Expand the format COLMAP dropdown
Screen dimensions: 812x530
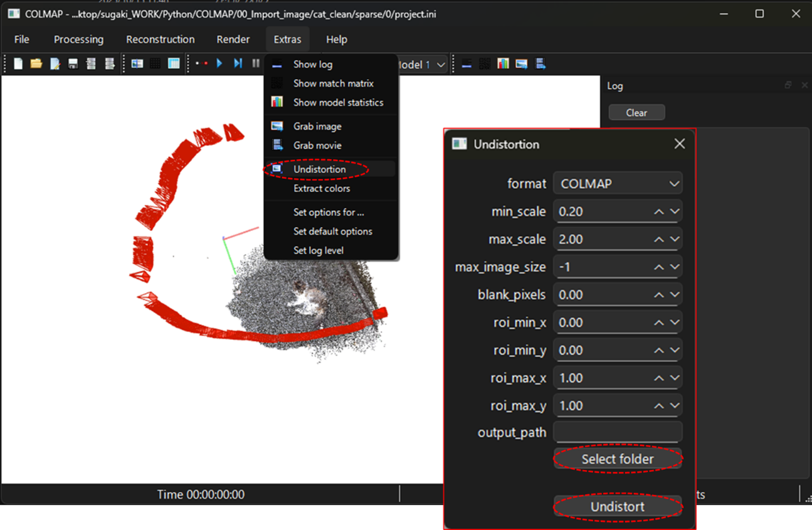coord(618,184)
